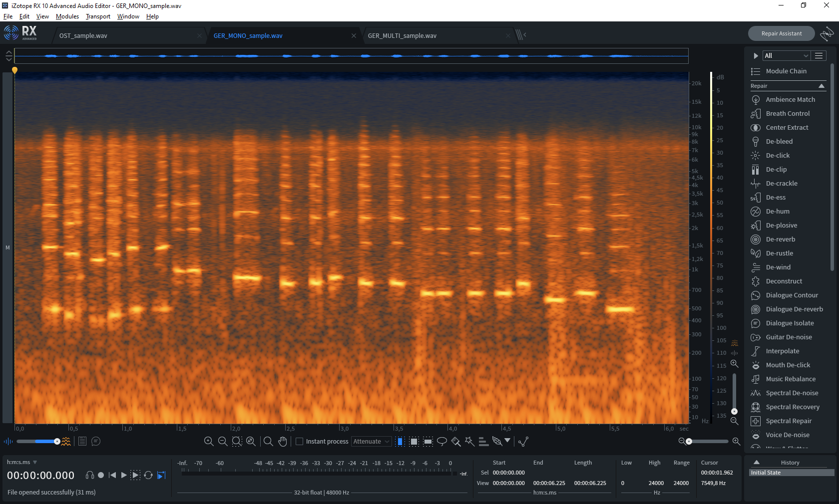The width and height of the screenshot is (839, 504).
Task: Open the Window menu
Action: click(x=128, y=16)
